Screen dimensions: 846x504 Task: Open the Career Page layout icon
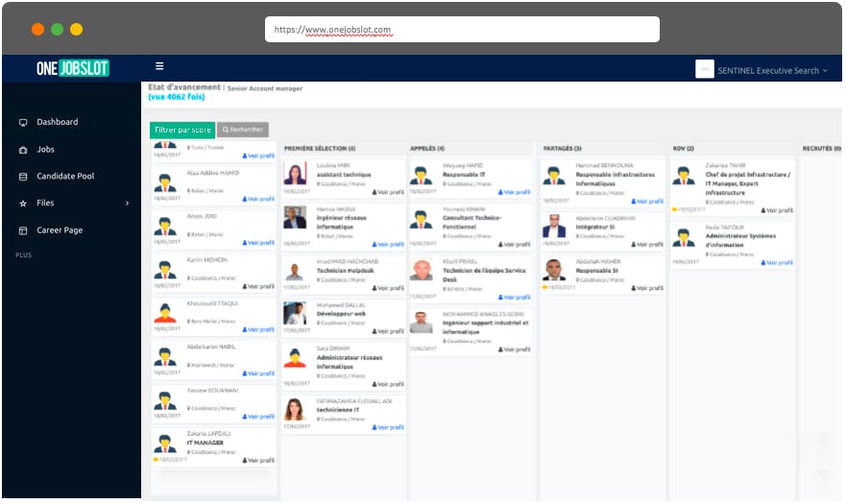[23, 230]
